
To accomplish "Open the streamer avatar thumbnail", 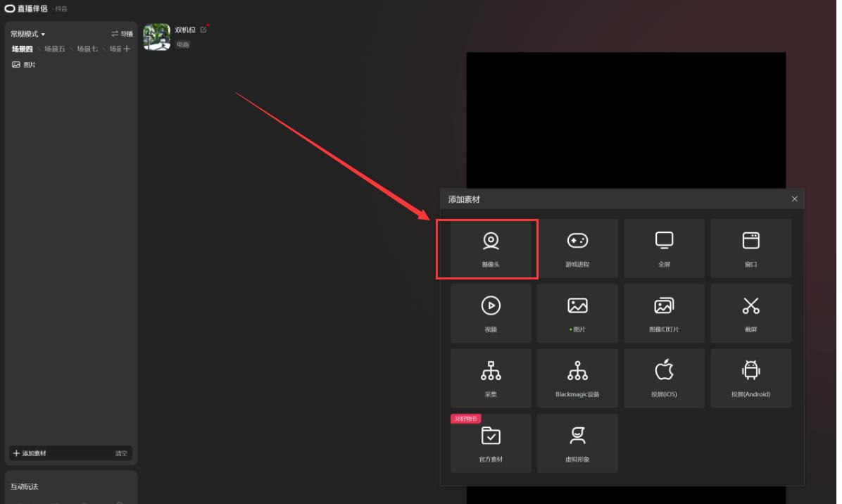I will click(157, 37).
